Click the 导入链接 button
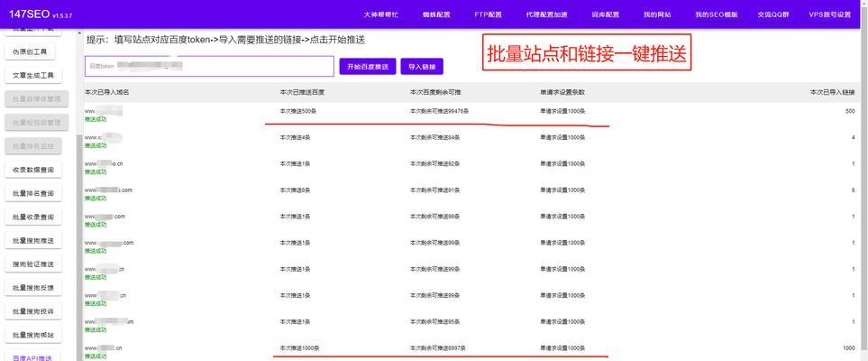This screenshot has width=868, height=361. click(x=422, y=67)
